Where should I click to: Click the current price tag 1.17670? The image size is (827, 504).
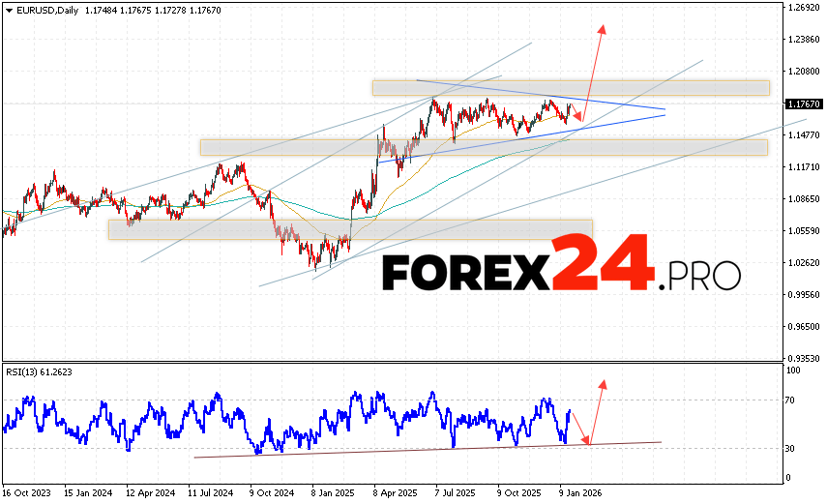pos(804,104)
